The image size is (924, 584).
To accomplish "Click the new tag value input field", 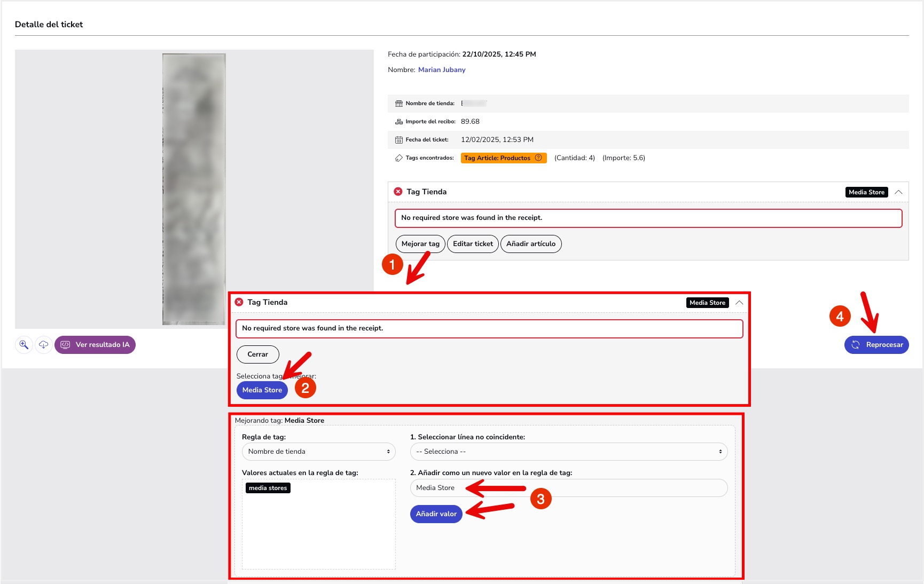I will pos(568,488).
